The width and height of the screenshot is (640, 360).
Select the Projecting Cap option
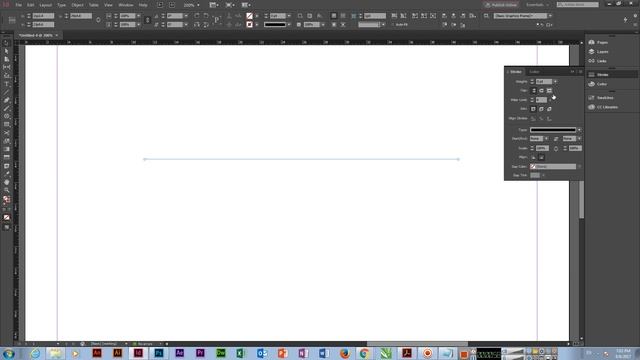[x=549, y=91]
